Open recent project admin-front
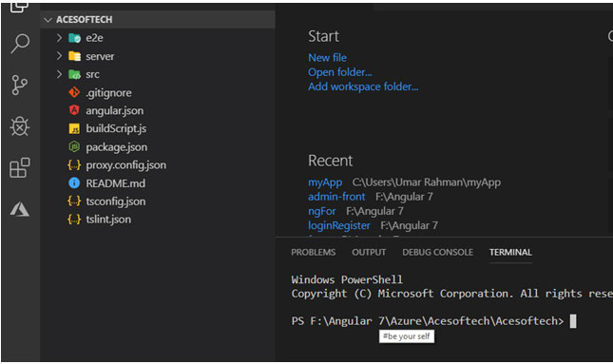 coord(336,197)
